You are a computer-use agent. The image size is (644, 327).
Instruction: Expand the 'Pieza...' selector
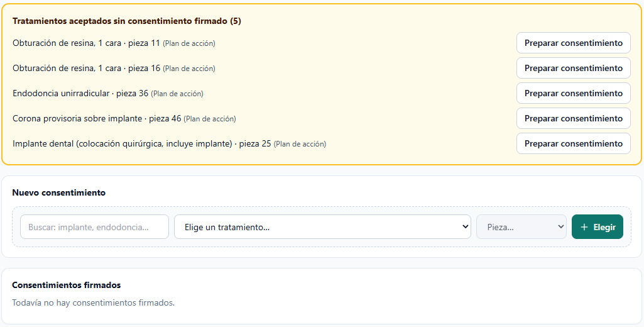(521, 226)
